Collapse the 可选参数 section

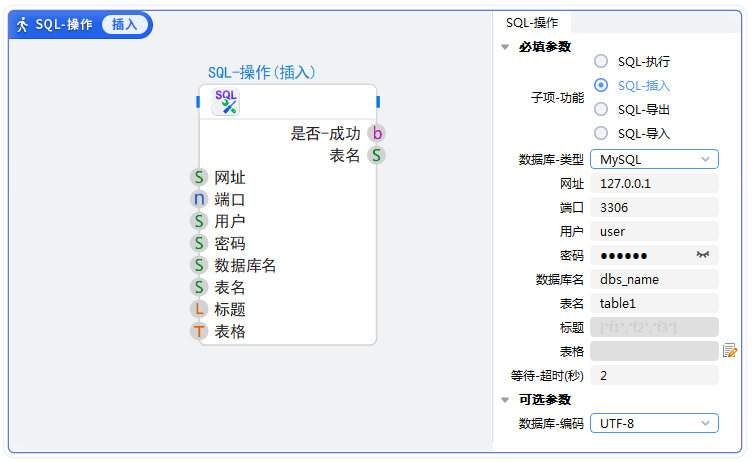pos(505,400)
